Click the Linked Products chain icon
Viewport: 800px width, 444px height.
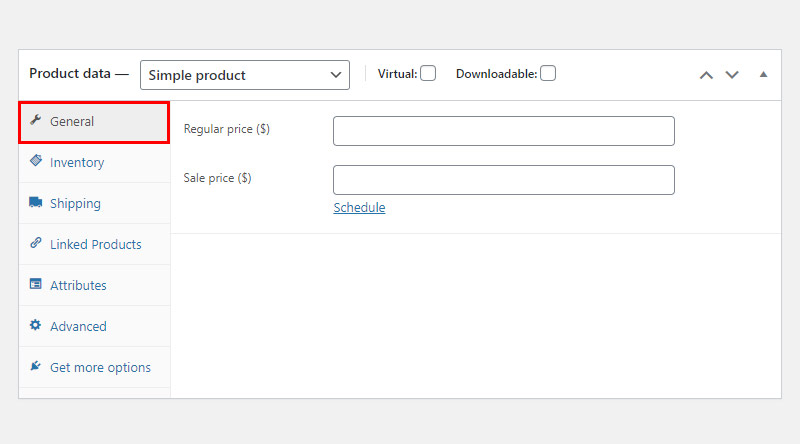pos(36,243)
